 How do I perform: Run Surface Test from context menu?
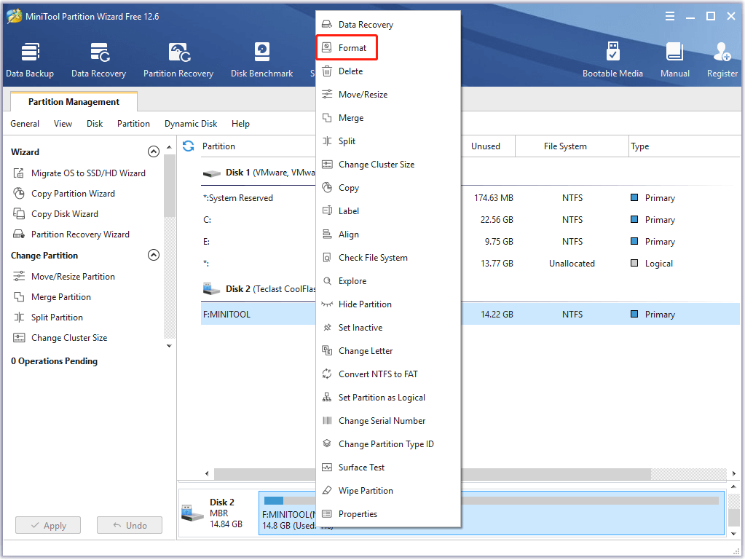pyautogui.click(x=388, y=467)
